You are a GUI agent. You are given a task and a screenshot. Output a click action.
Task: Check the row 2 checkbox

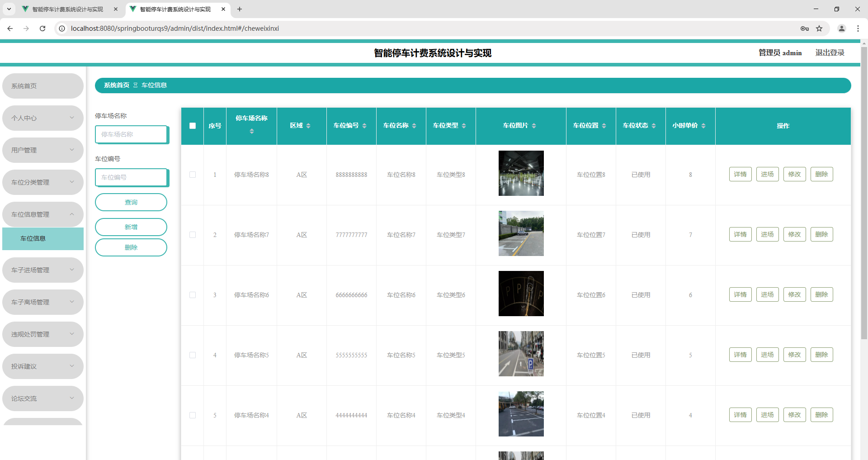click(x=193, y=235)
